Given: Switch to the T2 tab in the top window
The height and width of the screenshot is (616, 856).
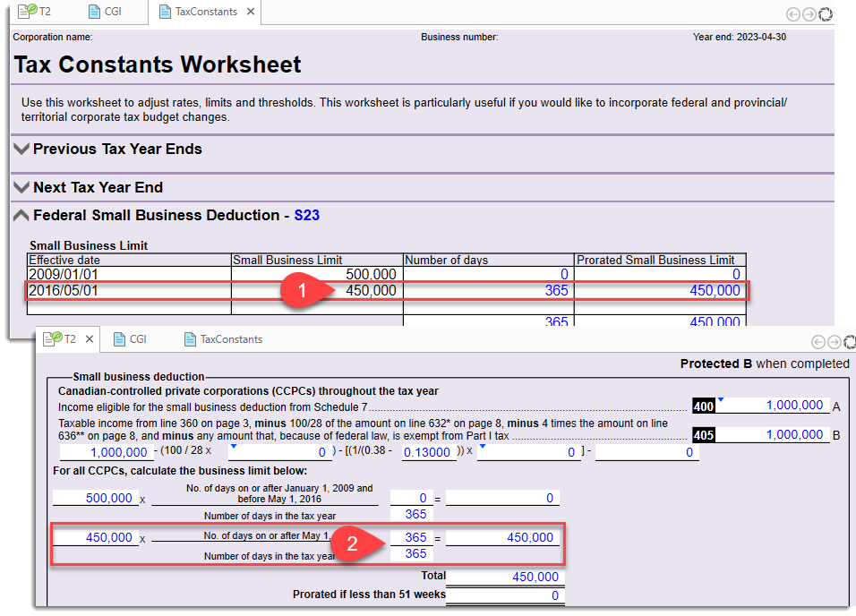Looking at the screenshot, I should click(34, 12).
